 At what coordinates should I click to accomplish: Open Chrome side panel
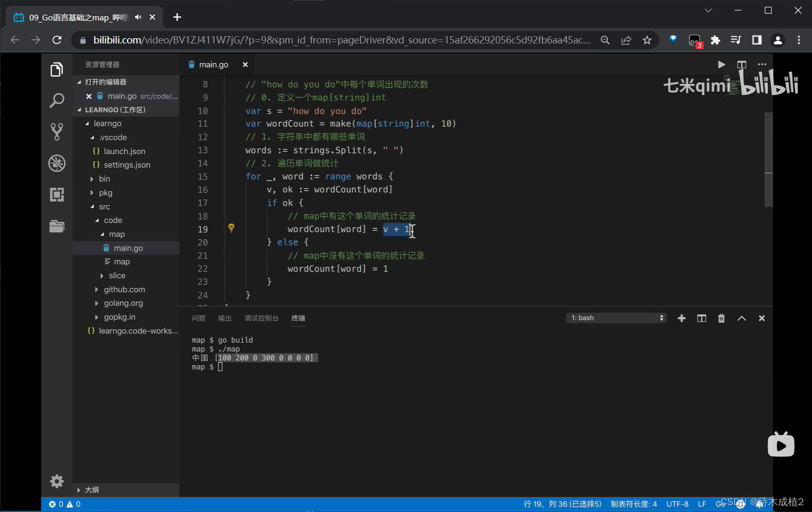click(757, 40)
